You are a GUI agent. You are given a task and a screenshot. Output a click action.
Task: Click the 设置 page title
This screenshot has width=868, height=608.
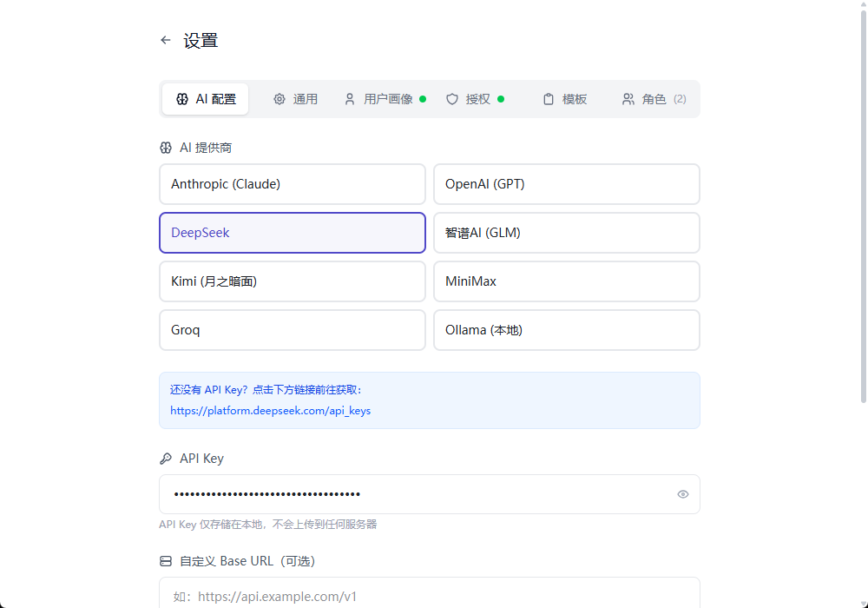tap(201, 41)
